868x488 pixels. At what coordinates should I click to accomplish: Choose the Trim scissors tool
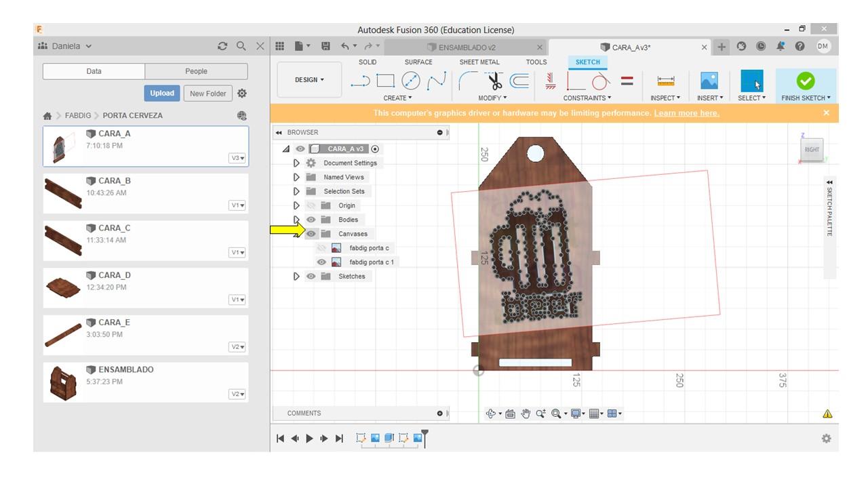496,82
